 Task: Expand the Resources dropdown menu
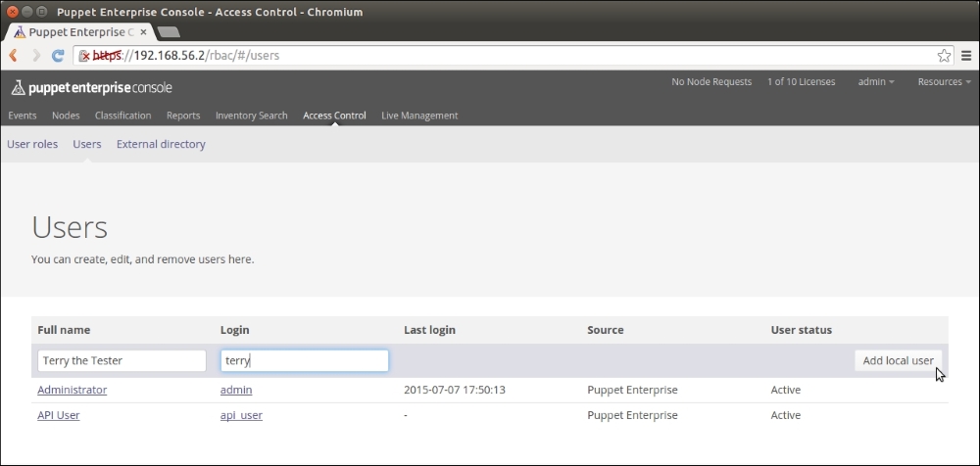tap(944, 82)
